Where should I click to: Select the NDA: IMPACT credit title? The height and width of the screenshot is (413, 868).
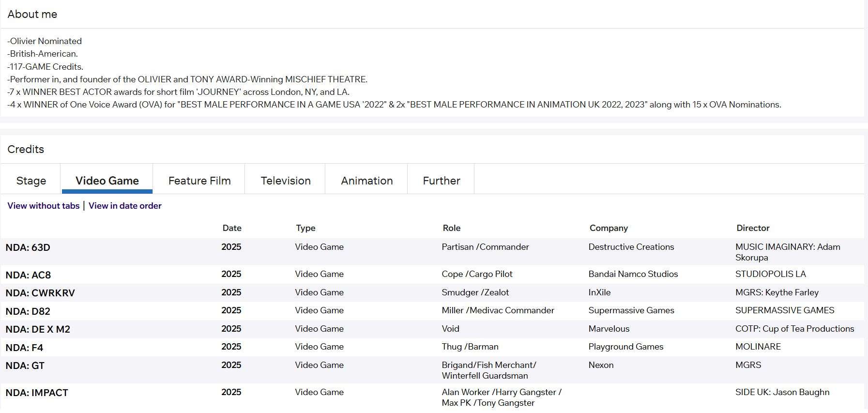pos(37,393)
